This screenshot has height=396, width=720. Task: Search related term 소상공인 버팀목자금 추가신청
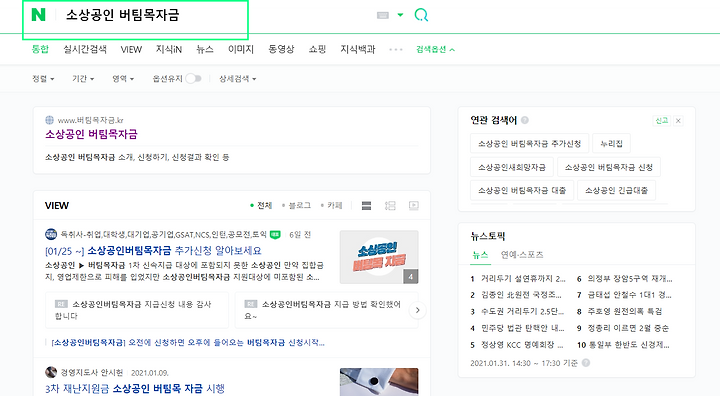529,143
